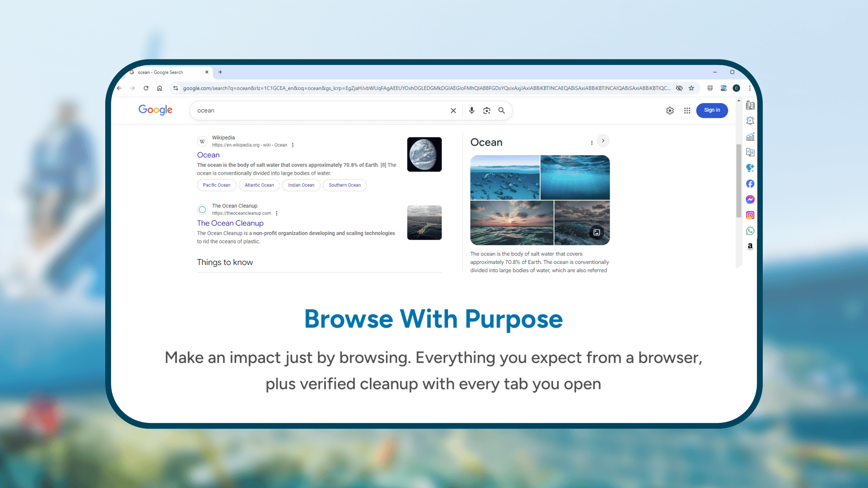Click the address bar URL
Screen dimensions: 868x488
tap(427, 88)
